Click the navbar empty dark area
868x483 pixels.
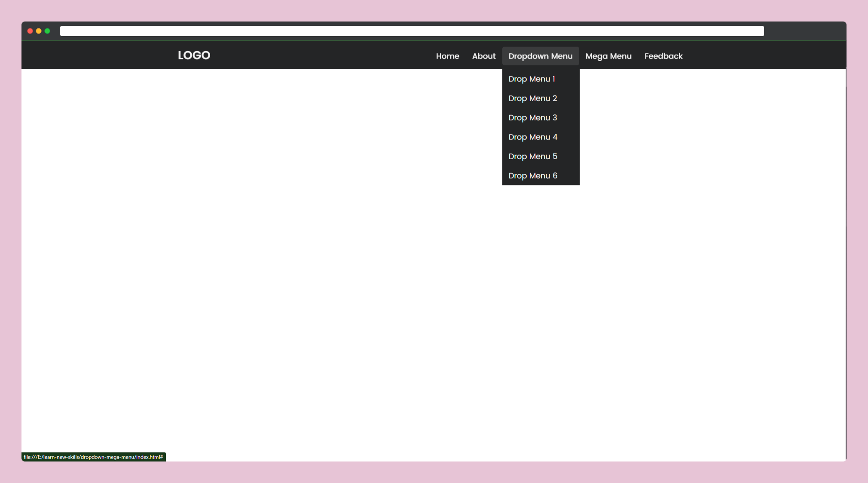point(322,55)
